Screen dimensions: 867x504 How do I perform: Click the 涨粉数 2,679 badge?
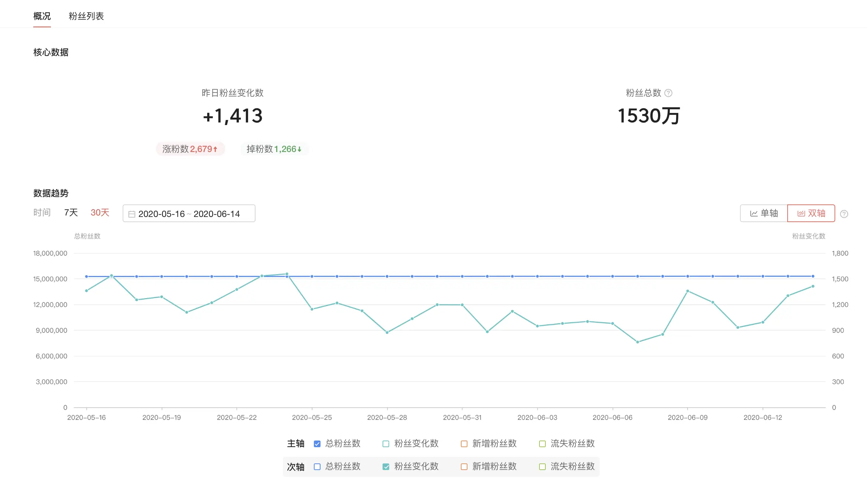click(x=190, y=149)
